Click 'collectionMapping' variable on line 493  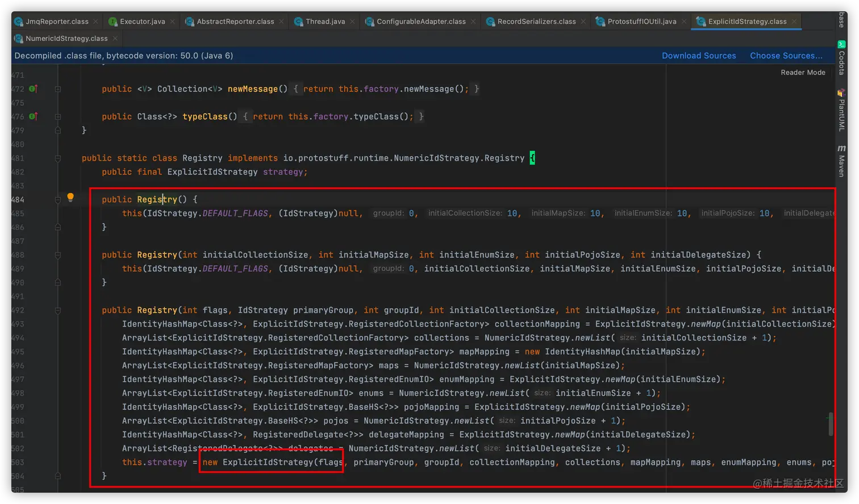(537, 324)
